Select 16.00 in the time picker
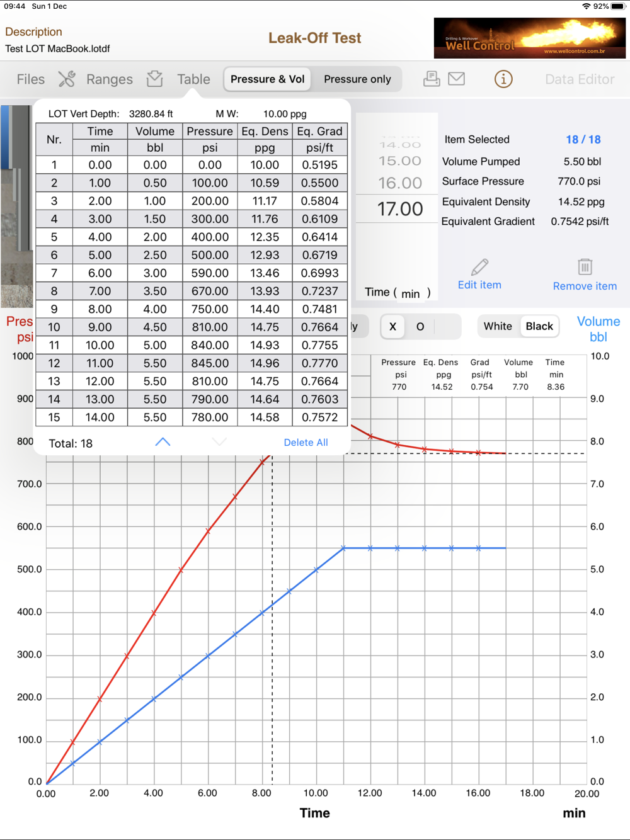This screenshot has height=840, width=630. (x=400, y=183)
